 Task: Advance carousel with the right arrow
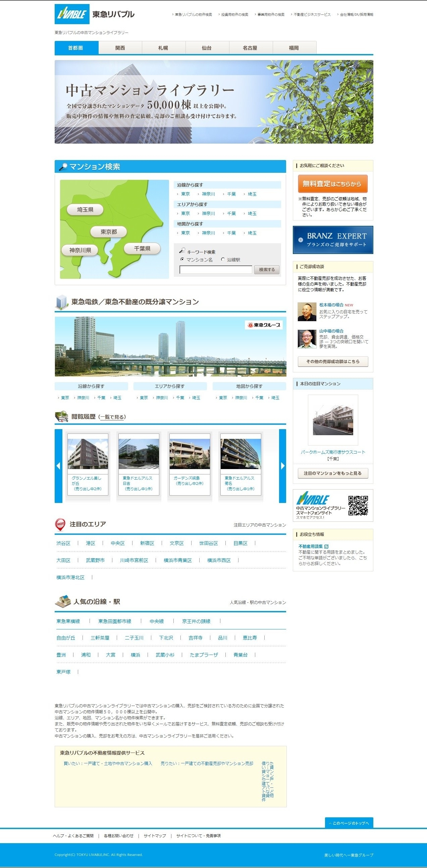coord(282,466)
